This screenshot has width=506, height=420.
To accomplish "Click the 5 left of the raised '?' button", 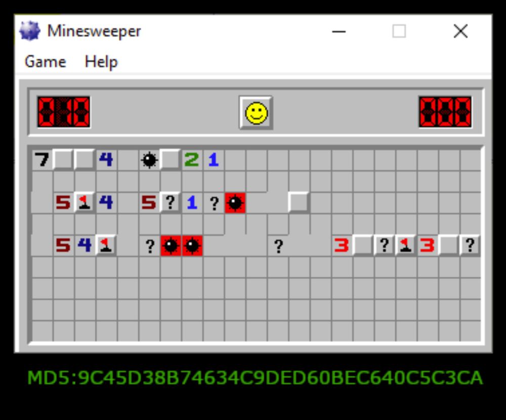I will [149, 203].
